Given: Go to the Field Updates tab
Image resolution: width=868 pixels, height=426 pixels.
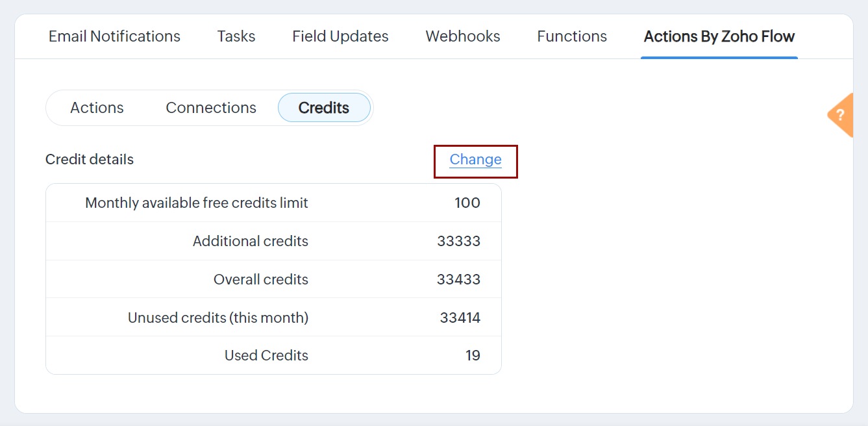Looking at the screenshot, I should click(x=340, y=36).
